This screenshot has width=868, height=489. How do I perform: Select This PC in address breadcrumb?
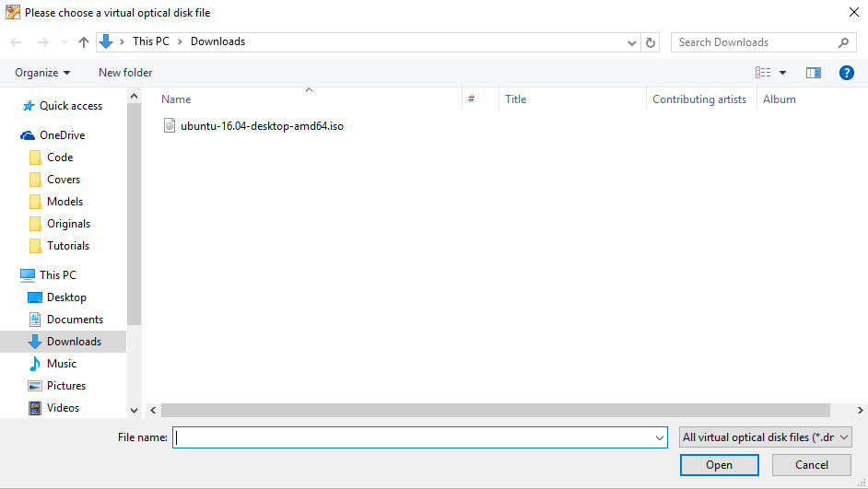pyautogui.click(x=150, y=41)
